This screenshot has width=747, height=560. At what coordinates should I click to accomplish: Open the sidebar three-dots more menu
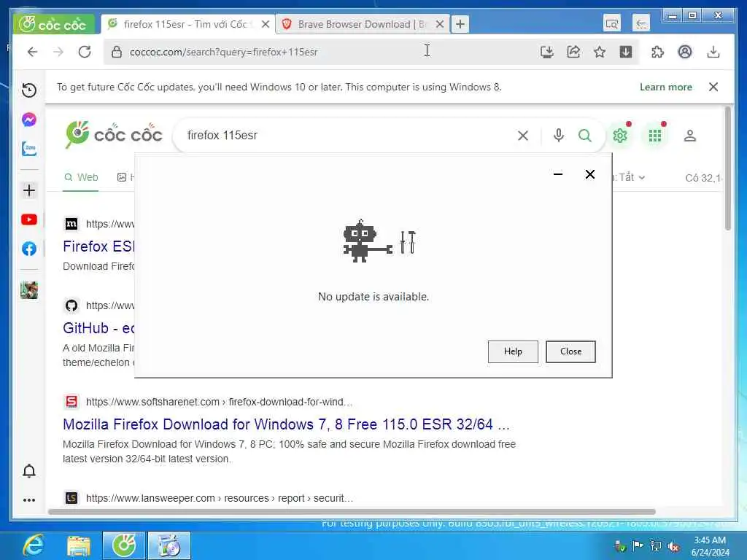pos(29,500)
